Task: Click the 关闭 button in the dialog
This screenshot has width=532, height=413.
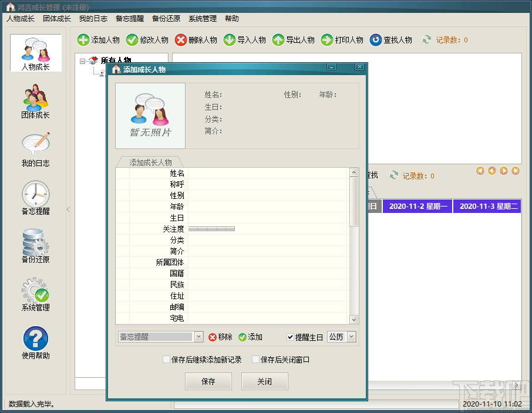Action: (264, 381)
